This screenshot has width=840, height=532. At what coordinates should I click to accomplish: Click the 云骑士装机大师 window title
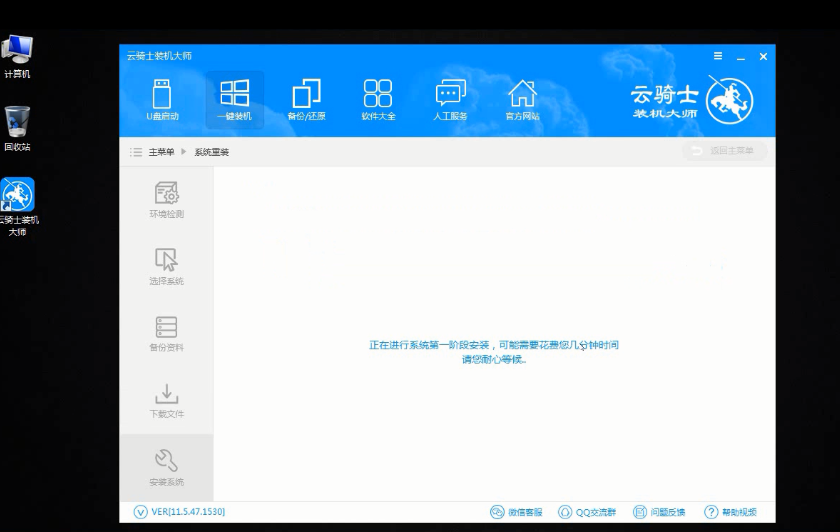(x=159, y=56)
